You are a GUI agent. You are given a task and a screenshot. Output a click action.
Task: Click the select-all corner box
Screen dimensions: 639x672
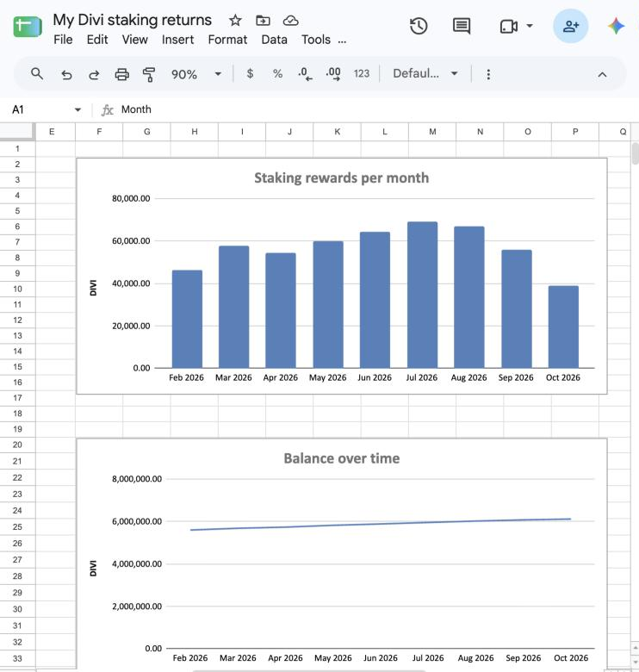(x=17, y=132)
